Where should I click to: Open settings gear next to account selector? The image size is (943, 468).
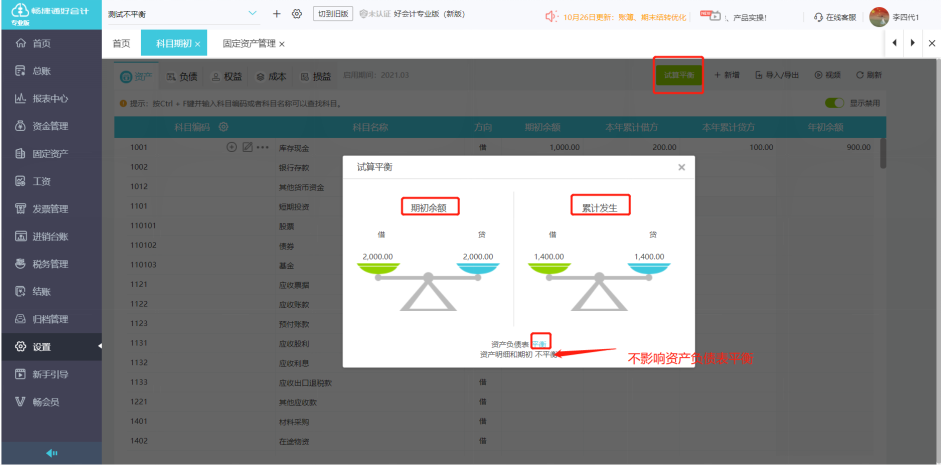tap(296, 14)
